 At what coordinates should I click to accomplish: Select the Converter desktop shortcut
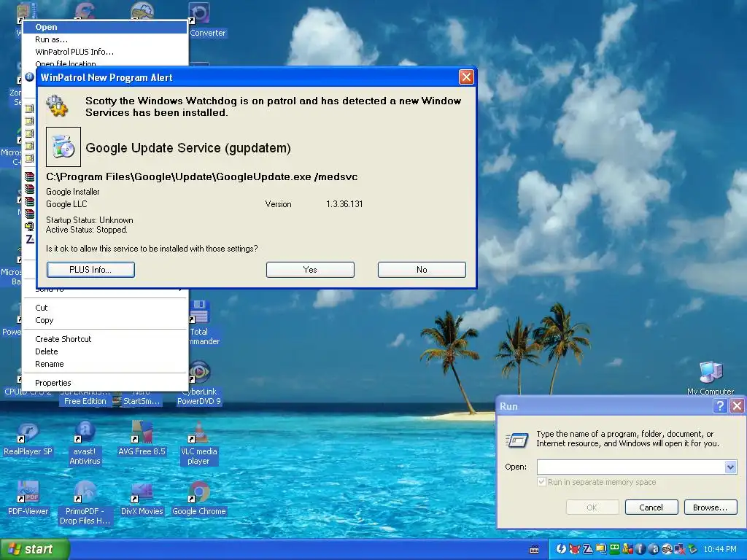click(200, 19)
